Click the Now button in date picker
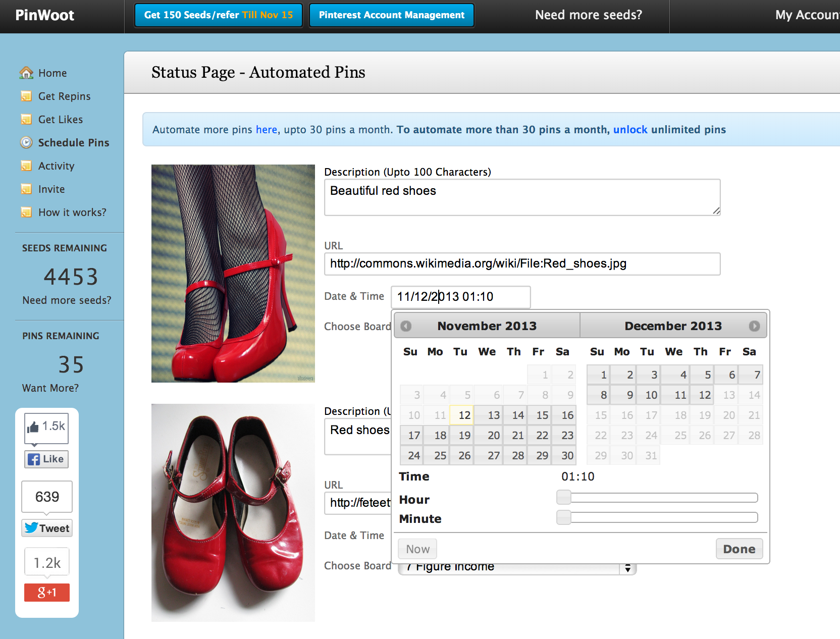840x639 pixels. tap(417, 549)
